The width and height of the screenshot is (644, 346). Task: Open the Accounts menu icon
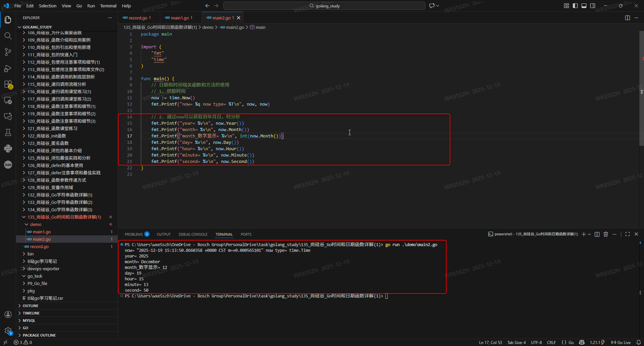(x=8, y=314)
